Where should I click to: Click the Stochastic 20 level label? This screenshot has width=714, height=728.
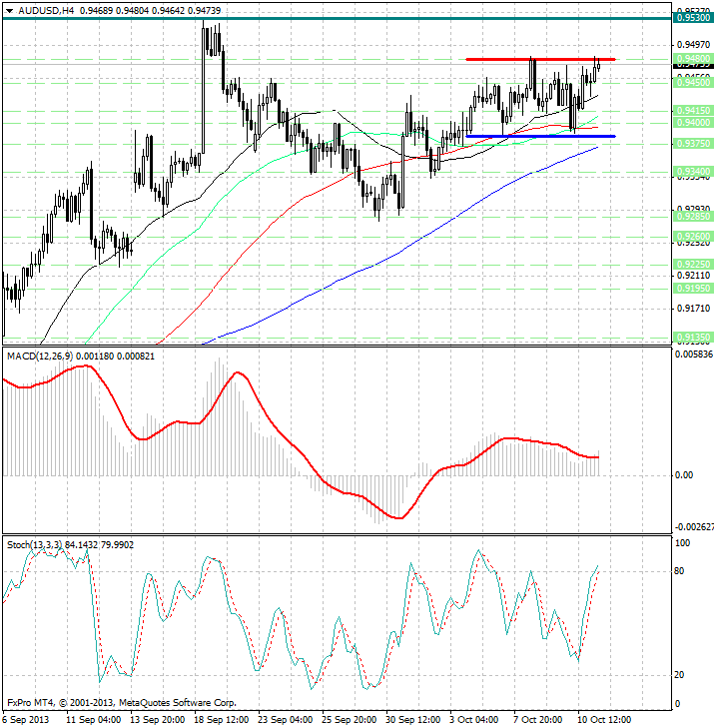(679, 675)
